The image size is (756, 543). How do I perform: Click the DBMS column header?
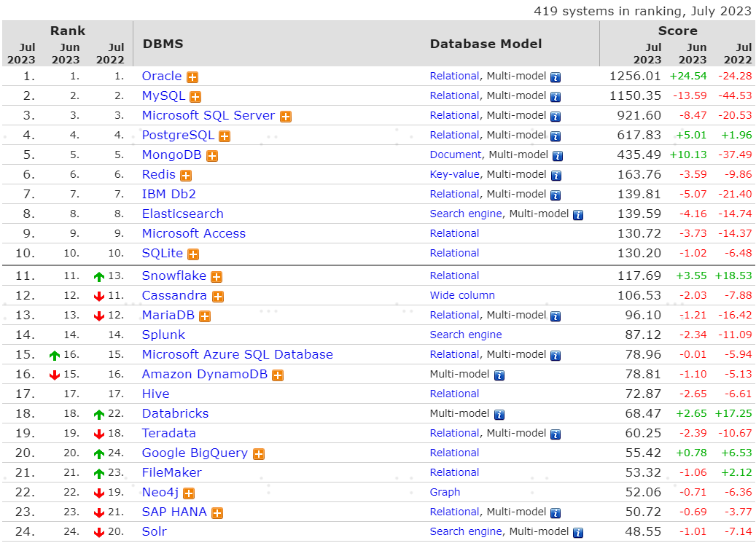(163, 44)
